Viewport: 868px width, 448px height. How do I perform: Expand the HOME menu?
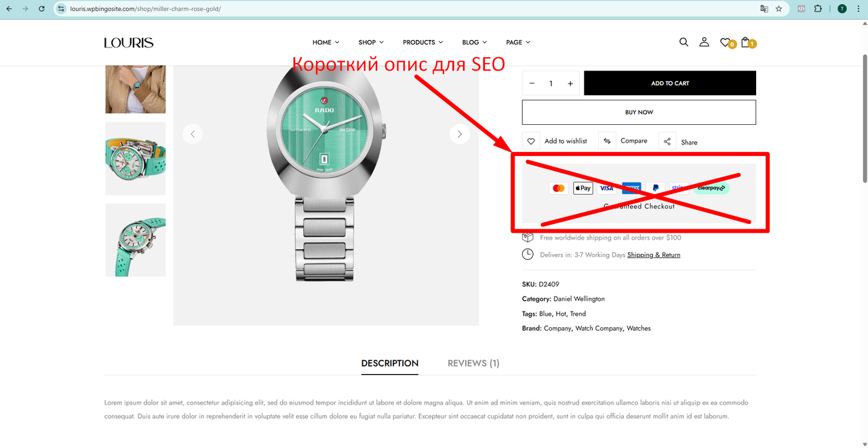tap(326, 42)
